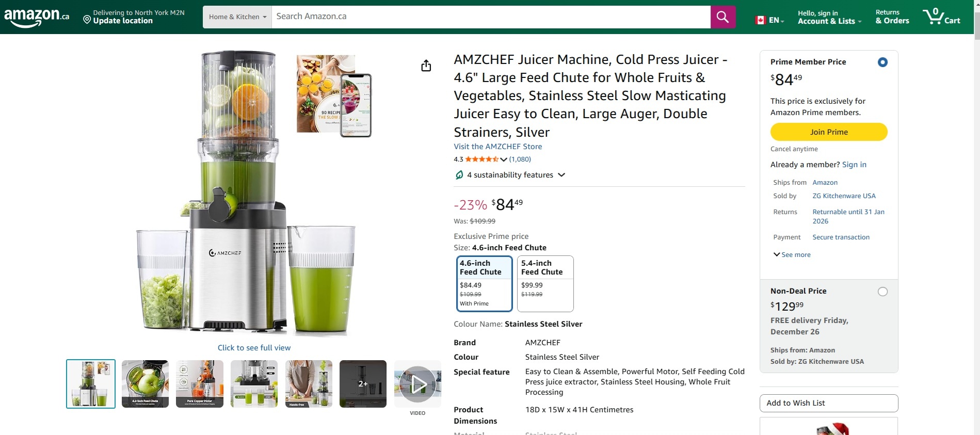Viewport: 980px width, 435px height.
Task: Open the Returns & Orders menu
Action: click(x=891, y=17)
